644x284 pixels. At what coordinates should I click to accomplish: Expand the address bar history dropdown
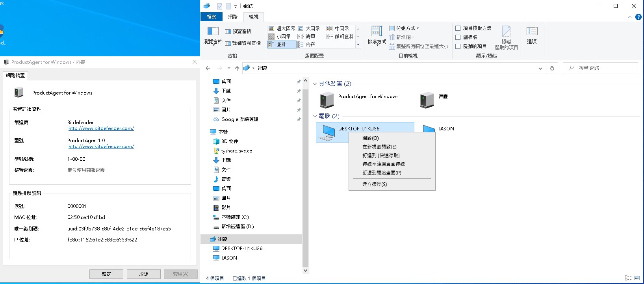540,68
